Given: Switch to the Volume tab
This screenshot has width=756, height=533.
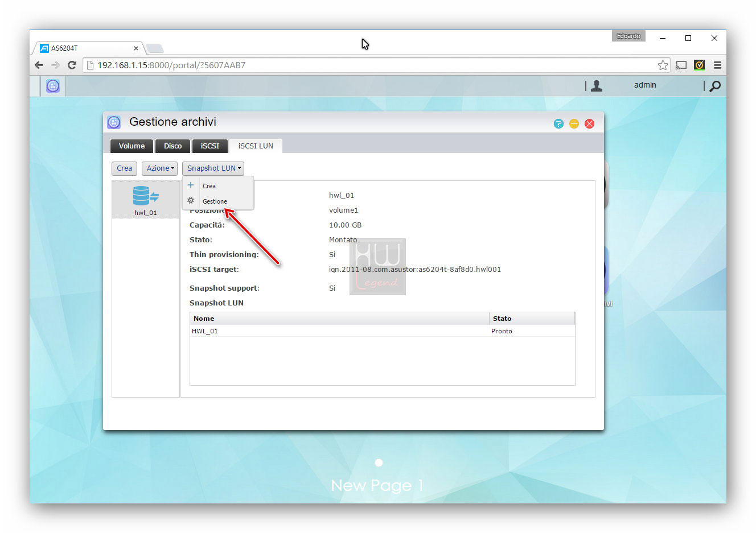Looking at the screenshot, I should (x=132, y=146).
